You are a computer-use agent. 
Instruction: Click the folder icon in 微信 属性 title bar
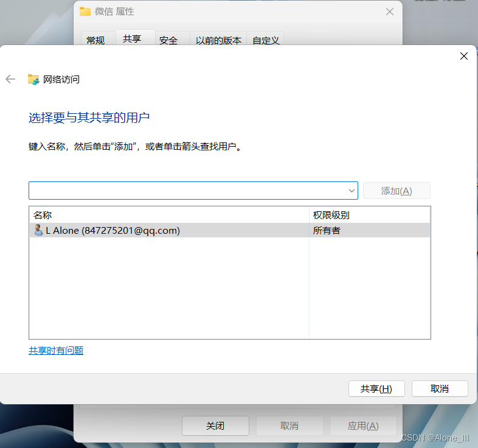click(85, 12)
